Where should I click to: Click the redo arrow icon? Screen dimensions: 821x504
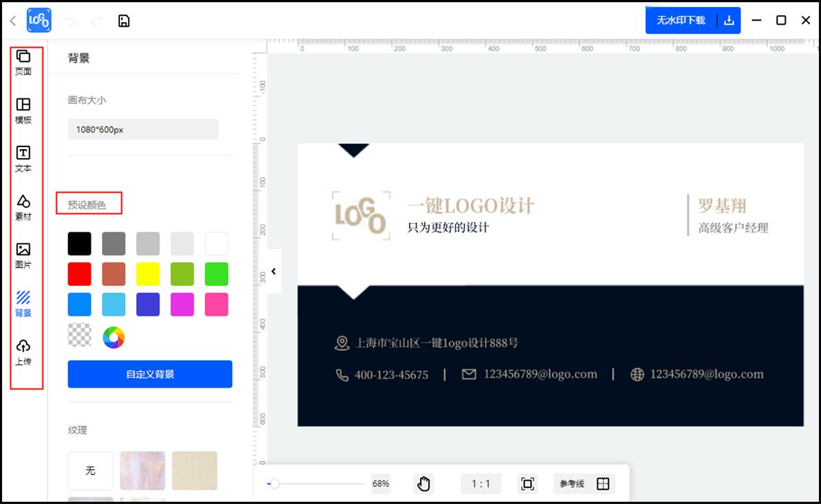pos(96,21)
